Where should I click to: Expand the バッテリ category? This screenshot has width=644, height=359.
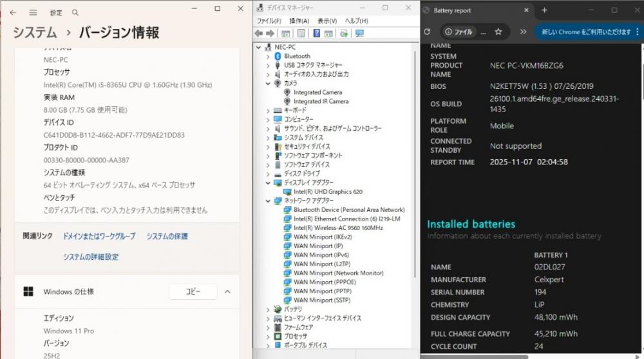coord(268,309)
